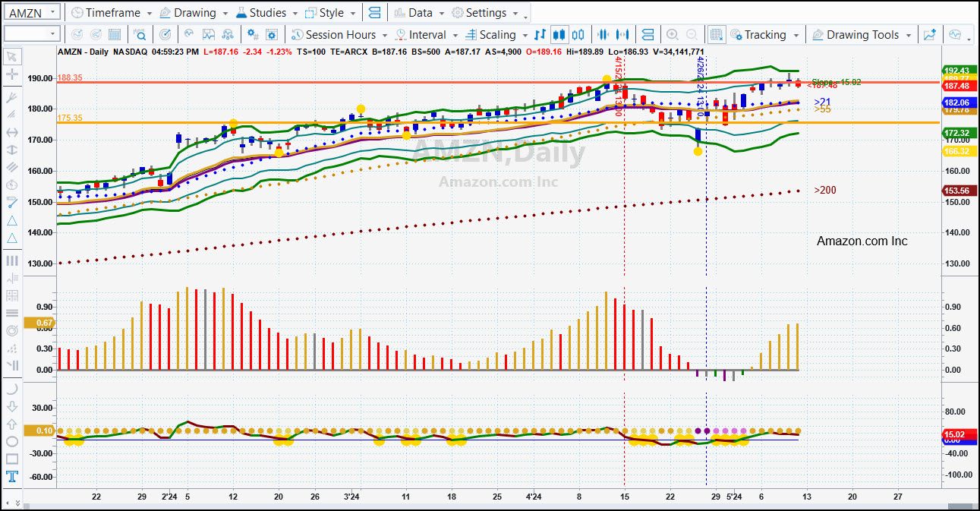The width and height of the screenshot is (980, 511).
Task: Open the symbol search magnifier icon
Action: [x=140, y=35]
